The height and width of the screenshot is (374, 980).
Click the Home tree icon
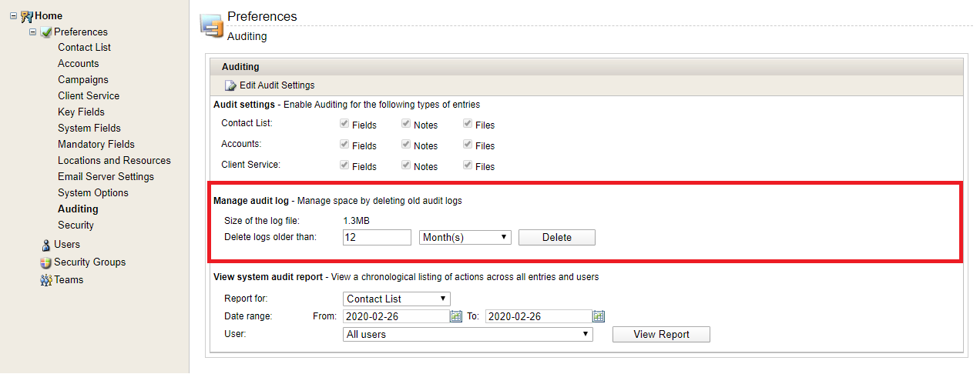(27, 15)
